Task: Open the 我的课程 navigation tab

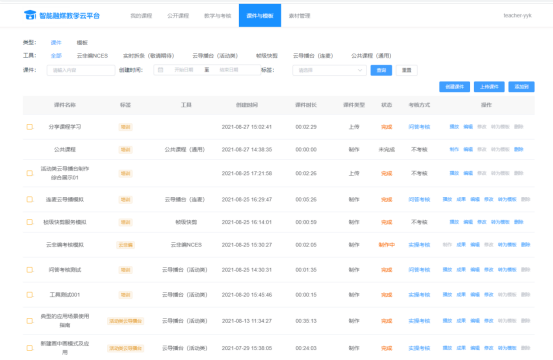Action: (141, 16)
